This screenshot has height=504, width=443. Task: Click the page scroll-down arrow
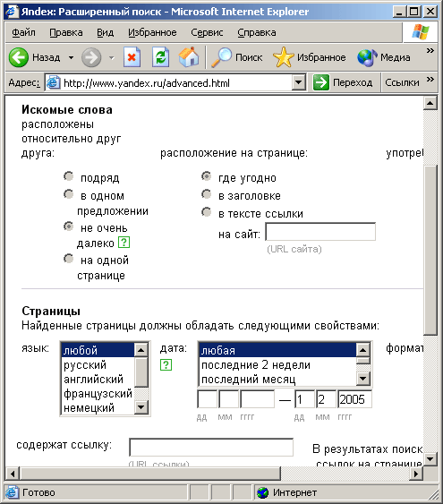430,458
